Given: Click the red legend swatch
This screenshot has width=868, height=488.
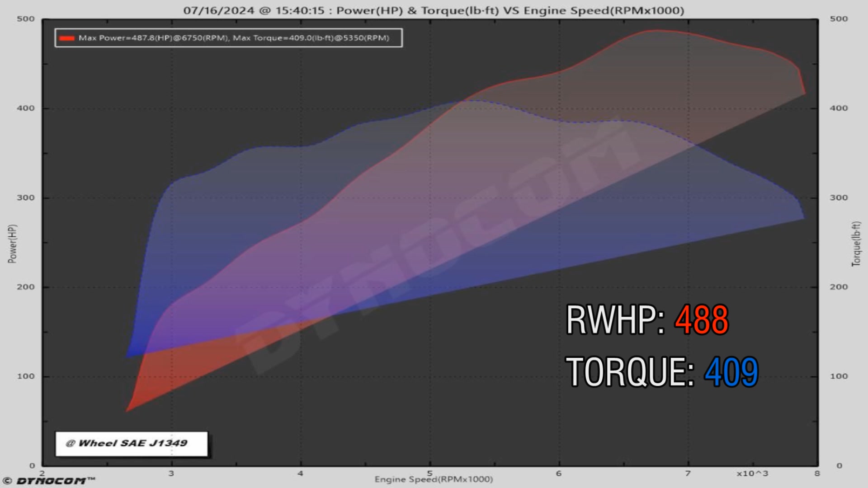Looking at the screenshot, I should (x=67, y=38).
